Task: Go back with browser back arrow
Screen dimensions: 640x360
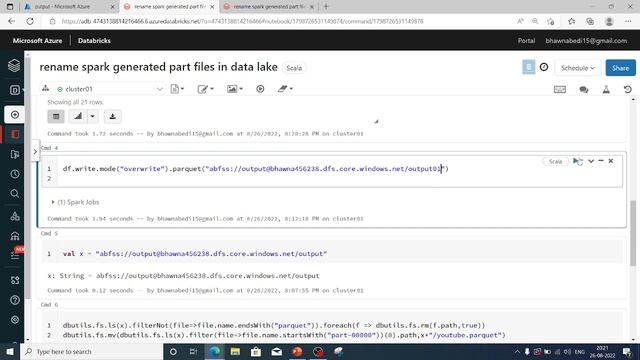Action: pos(11,21)
